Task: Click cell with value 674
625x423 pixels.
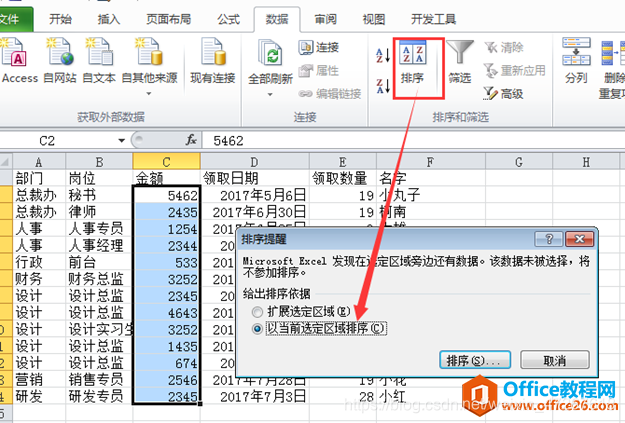Action: pyautogui.click(x=166, y=363)
